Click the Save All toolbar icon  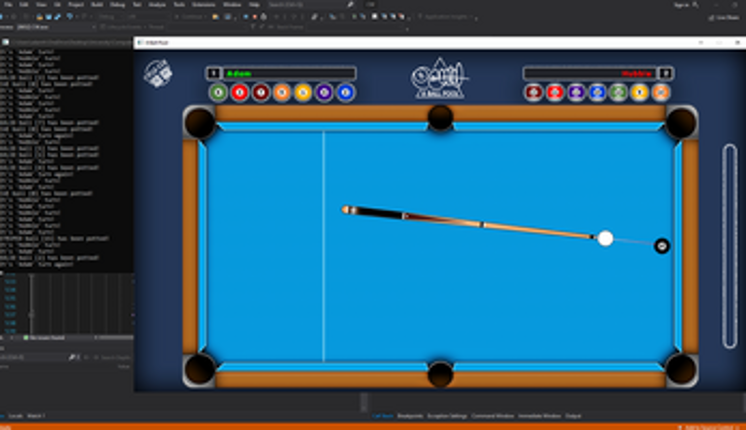click(x=58, y=17)
